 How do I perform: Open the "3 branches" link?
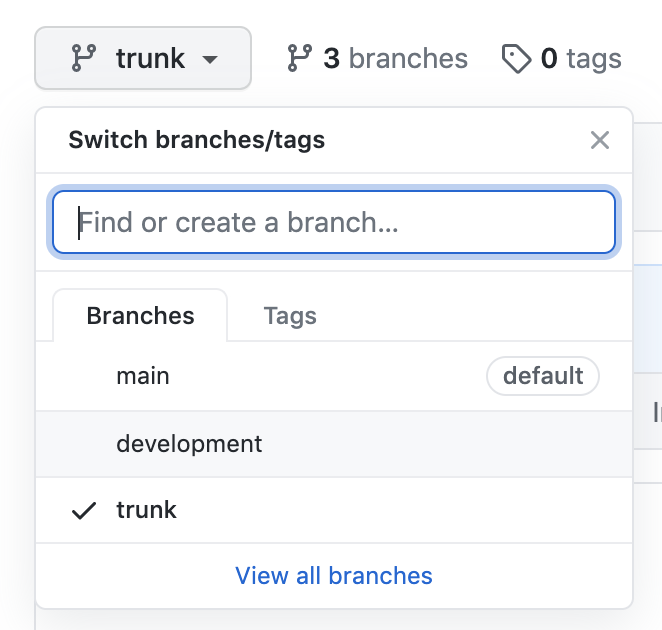point(377,59)
